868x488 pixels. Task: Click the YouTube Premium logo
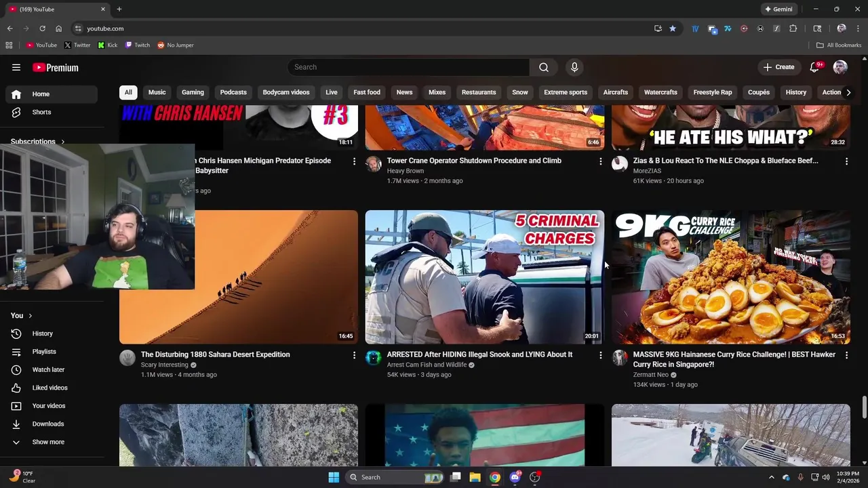[x=56, y=67]
